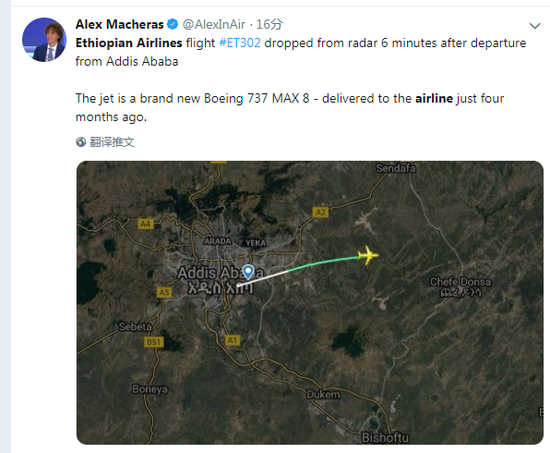Click the blue verified badge
This screenshot has width=550, height=453.
172,24
